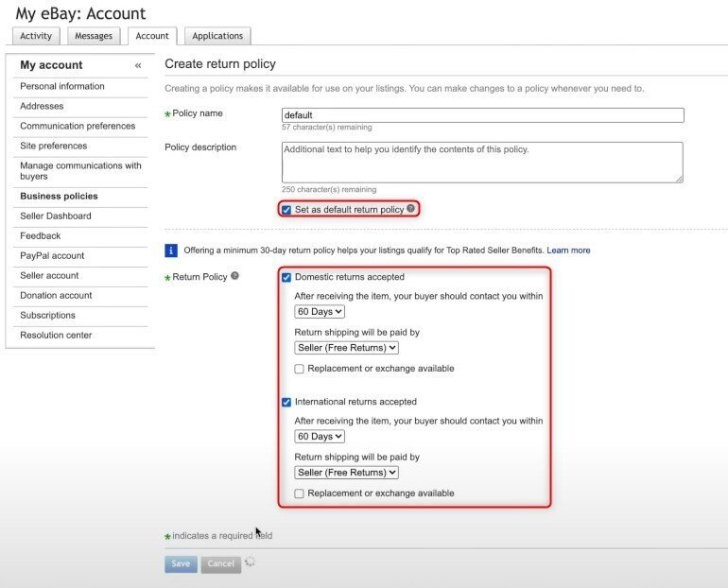
Task: Click the My account sidebar heading
Action: coord(51,65)
